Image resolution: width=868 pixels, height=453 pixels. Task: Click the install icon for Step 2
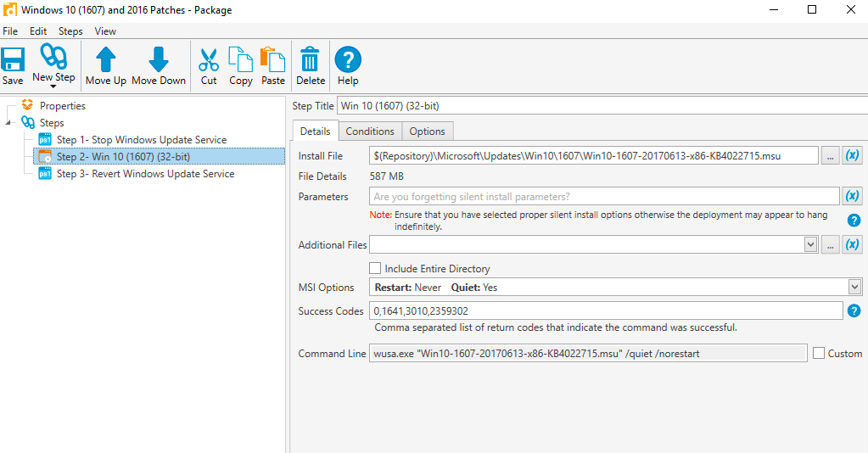tap(45, 157)
